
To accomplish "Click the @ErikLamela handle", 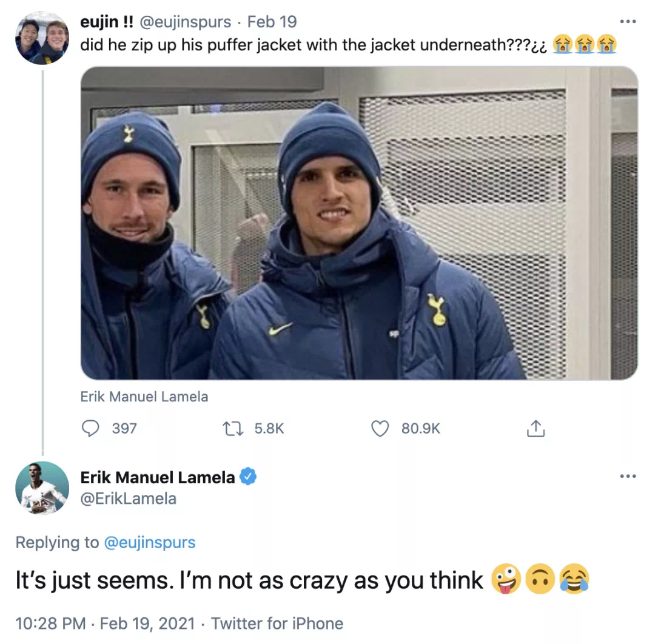I will click(x=128, y=498).
